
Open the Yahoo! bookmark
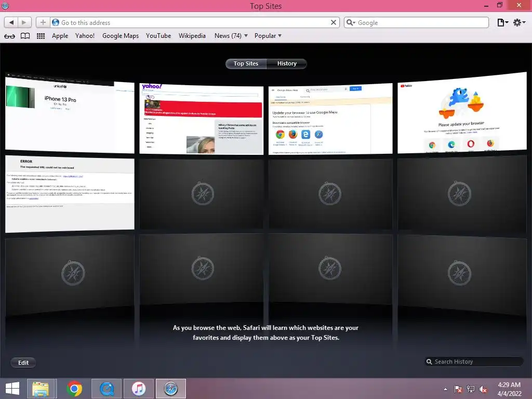[x=85, y=36]
